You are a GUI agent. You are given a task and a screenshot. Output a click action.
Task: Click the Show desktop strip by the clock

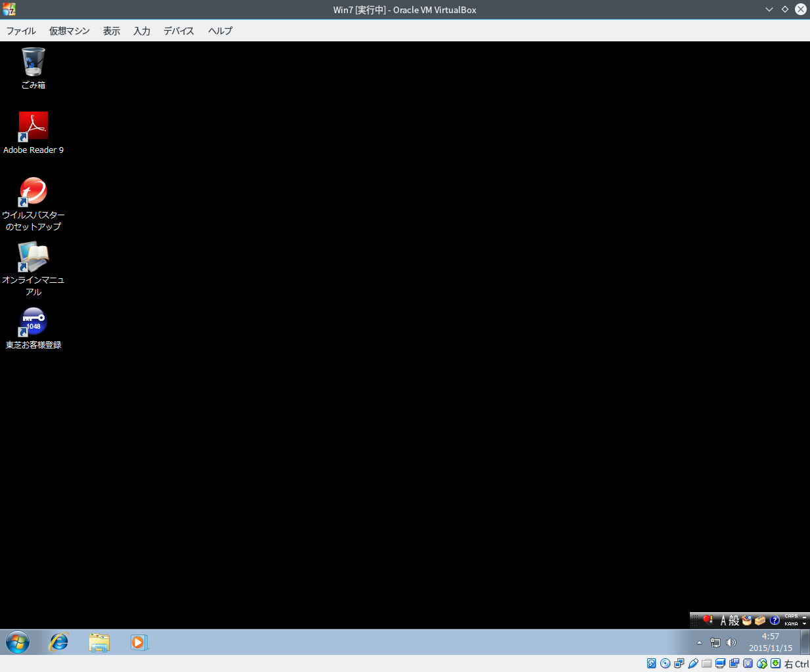[805, 642]
